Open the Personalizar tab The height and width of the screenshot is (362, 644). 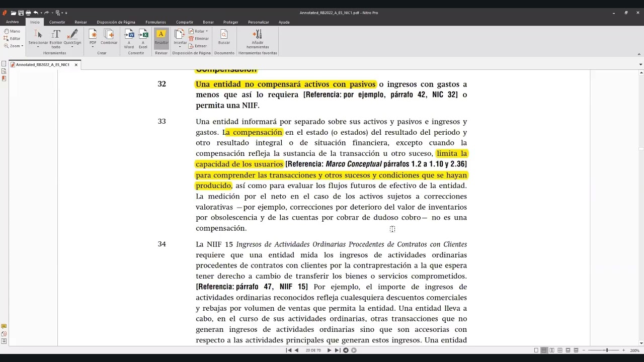pyautogui.click(x=259, y=22)
